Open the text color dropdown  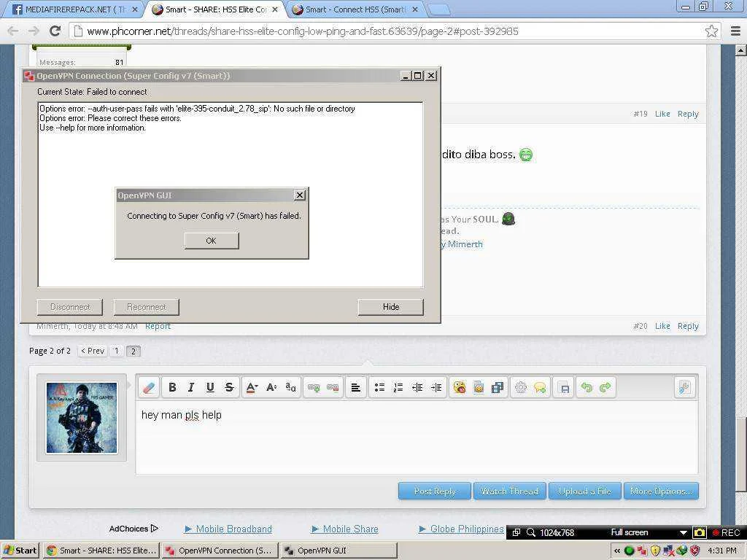click(x=252, y=388)
